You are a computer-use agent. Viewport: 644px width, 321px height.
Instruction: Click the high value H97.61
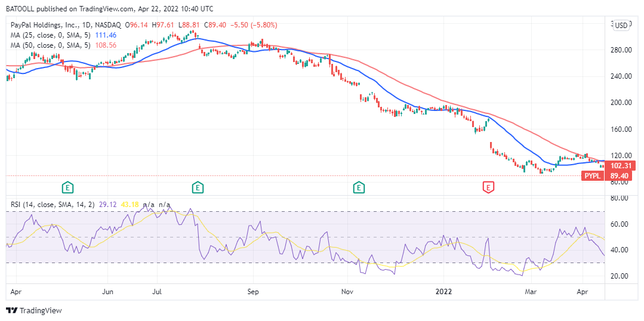click(163, 25)
